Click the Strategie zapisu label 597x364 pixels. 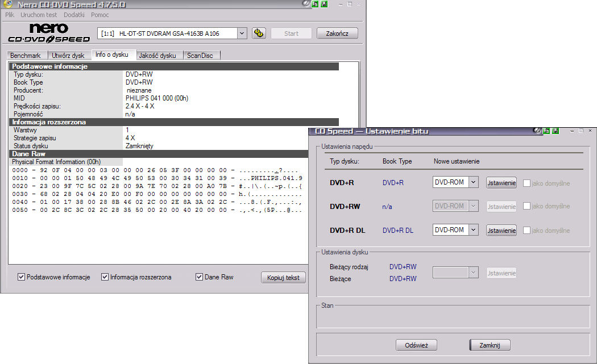35,138
